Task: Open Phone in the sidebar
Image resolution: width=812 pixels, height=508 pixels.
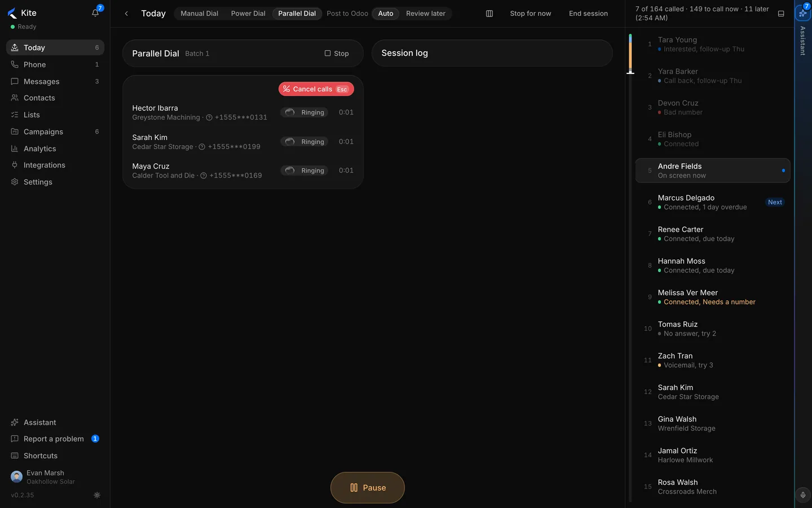Action: (55, 64)
